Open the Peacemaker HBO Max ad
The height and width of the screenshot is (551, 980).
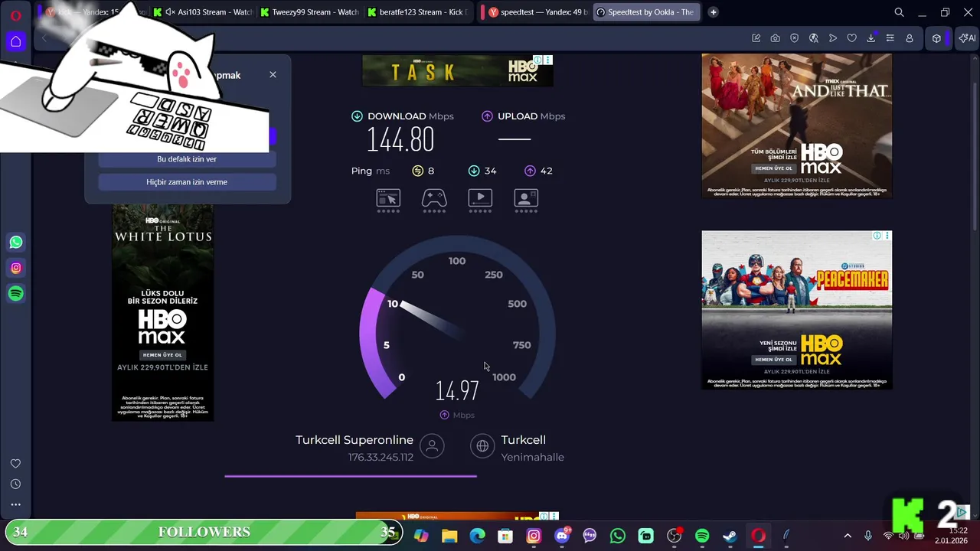[797, 310]
